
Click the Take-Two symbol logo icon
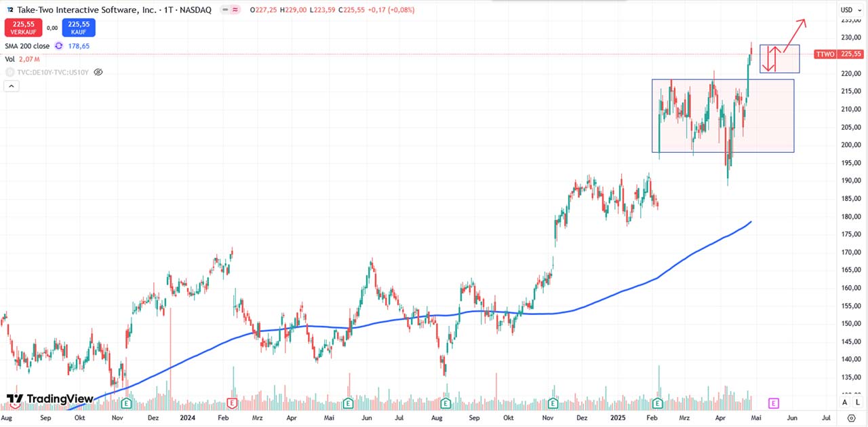tap(9, 10)
